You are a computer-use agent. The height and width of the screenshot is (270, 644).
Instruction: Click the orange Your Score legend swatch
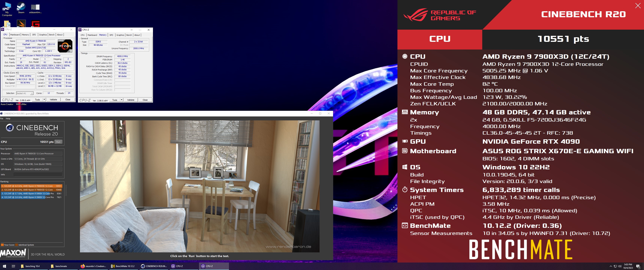2,245
